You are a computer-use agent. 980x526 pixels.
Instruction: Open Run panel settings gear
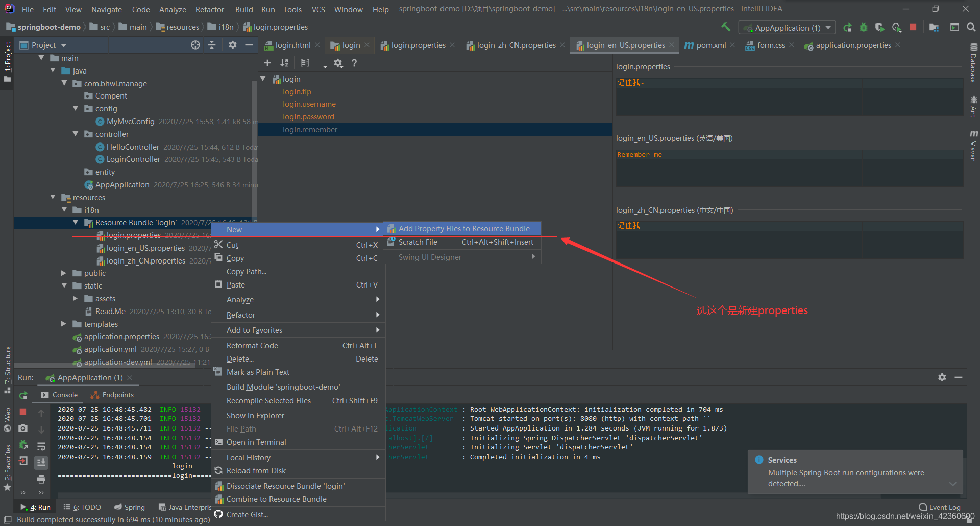point(942,377)
